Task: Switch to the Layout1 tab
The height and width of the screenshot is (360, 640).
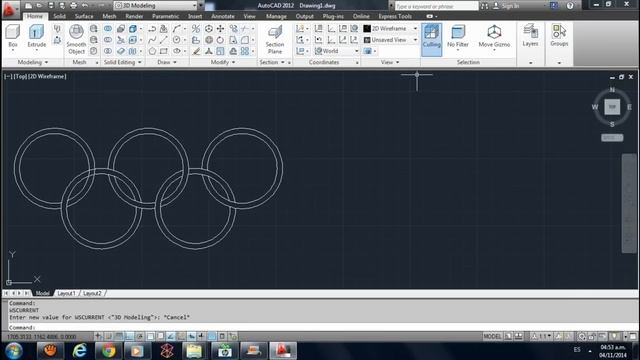Action: tap(66, 293)
